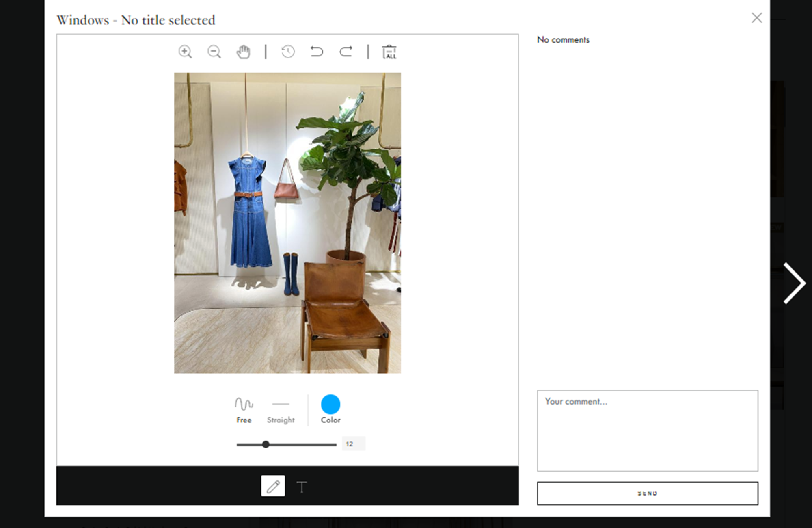Image resolution: width=812 pixels, height=528 pixels.
Task: Go to the next photo with the arrow
Action: [795, 283]
